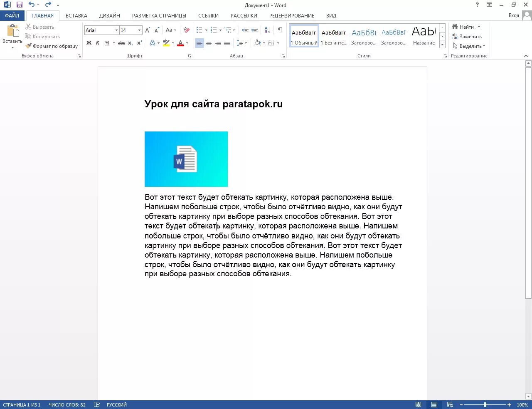Adjust the zoom slider handle
Viewport: 532px width, 409px height.
point(485,404)
